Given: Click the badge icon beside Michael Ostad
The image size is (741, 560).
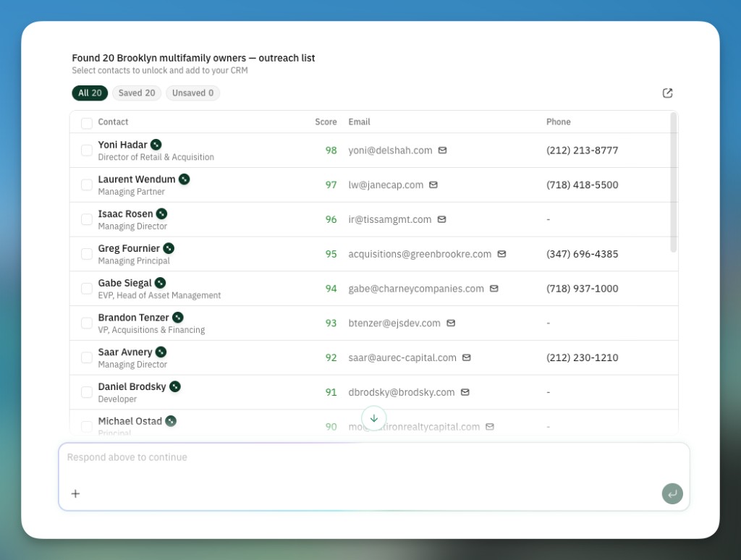Looking at the screenshot, I should 171,420.
